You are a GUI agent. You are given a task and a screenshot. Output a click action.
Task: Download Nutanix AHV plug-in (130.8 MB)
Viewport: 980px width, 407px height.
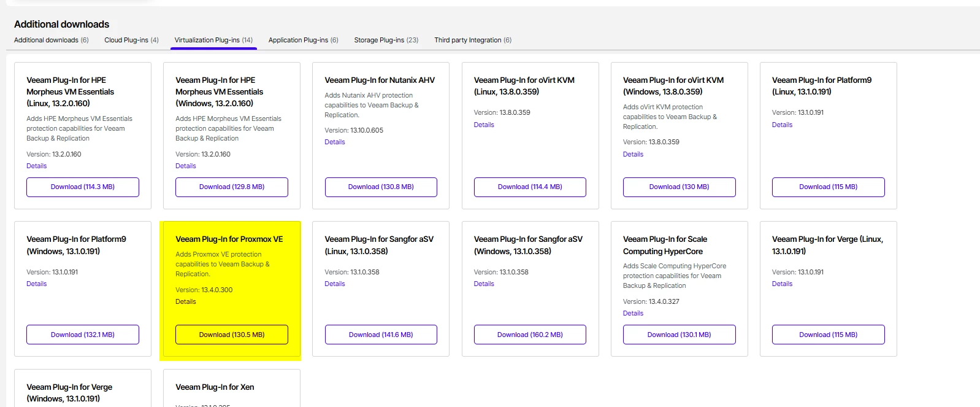click(381, 187)
